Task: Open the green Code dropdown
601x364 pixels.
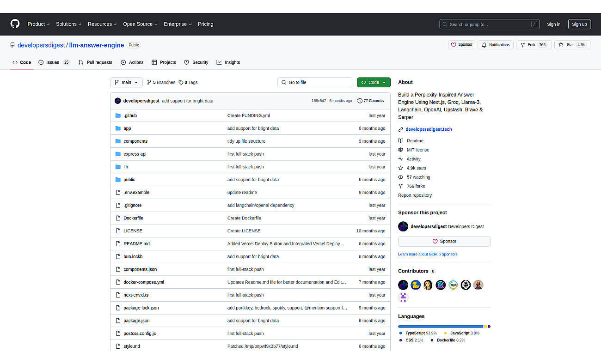Action: coord(374,82)
